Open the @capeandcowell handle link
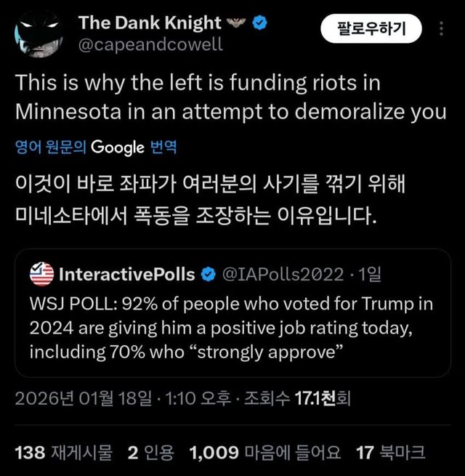Screen dimensions: 465x476 coord(150,44)
